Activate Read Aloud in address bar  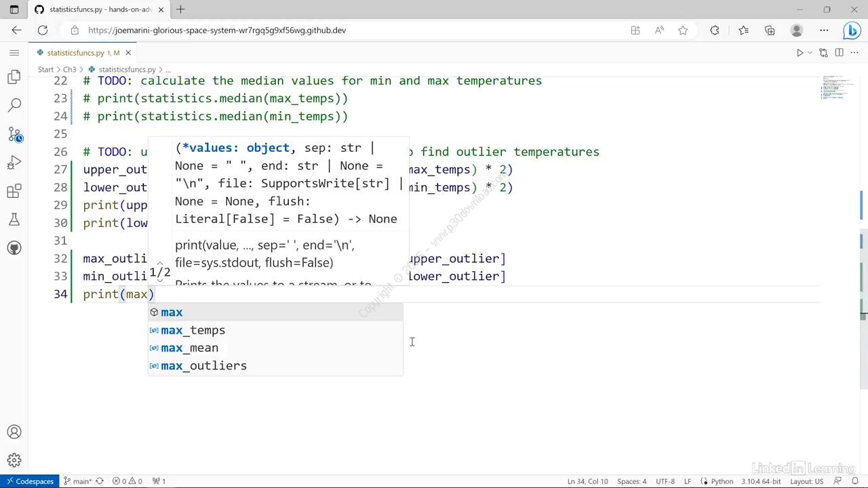pyautogui.click(x=659, y=30)
